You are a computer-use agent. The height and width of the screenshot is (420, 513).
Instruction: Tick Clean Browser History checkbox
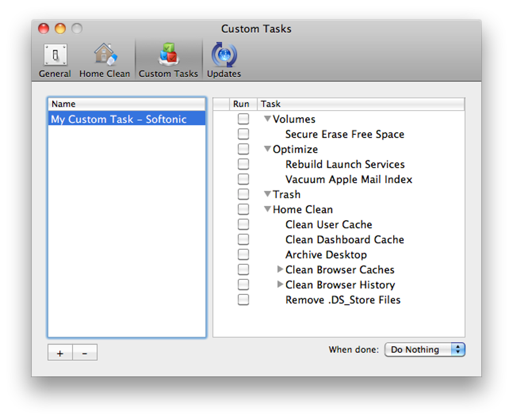tap(243, 284)
